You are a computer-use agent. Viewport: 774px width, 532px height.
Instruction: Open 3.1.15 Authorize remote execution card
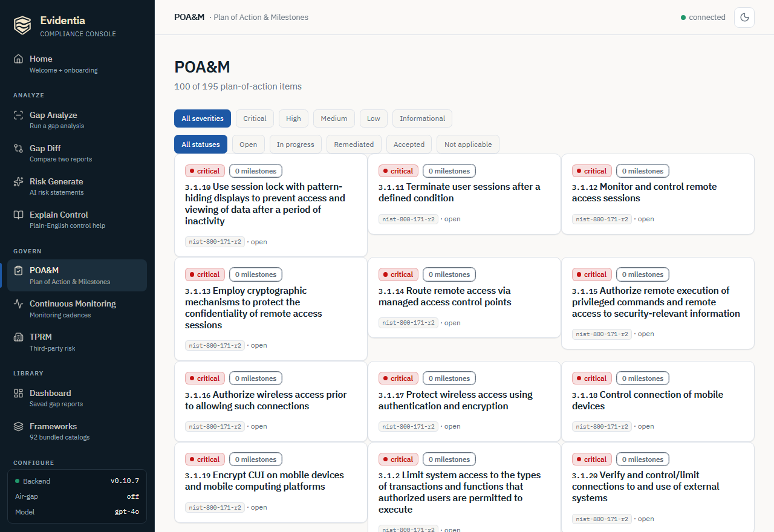pyautogui.click(x=657, y=303)
